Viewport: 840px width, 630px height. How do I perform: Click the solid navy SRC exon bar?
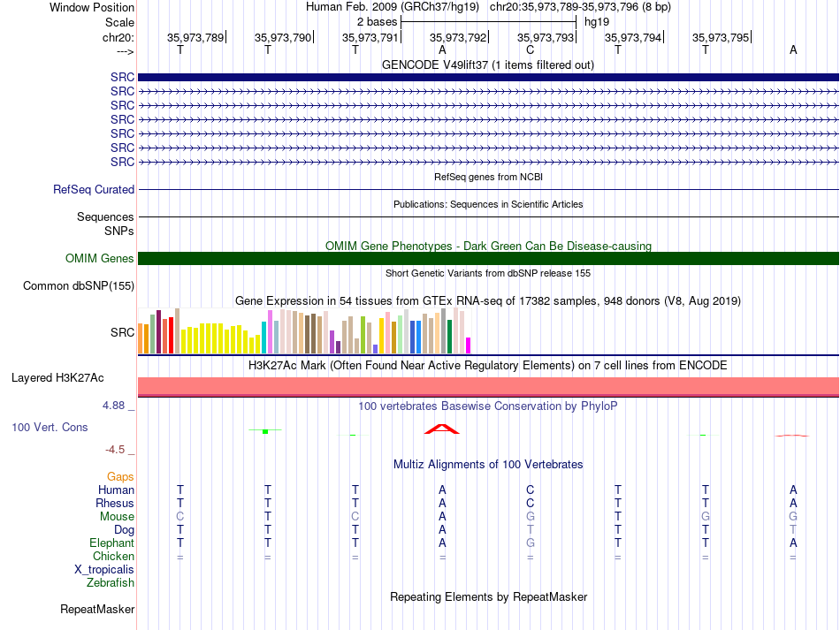[488, 77]
